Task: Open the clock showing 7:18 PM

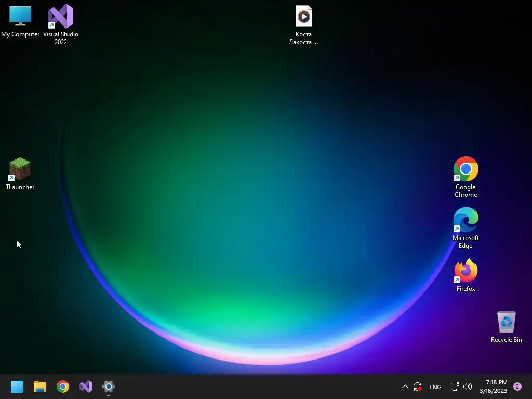Action: pos(494,387)
